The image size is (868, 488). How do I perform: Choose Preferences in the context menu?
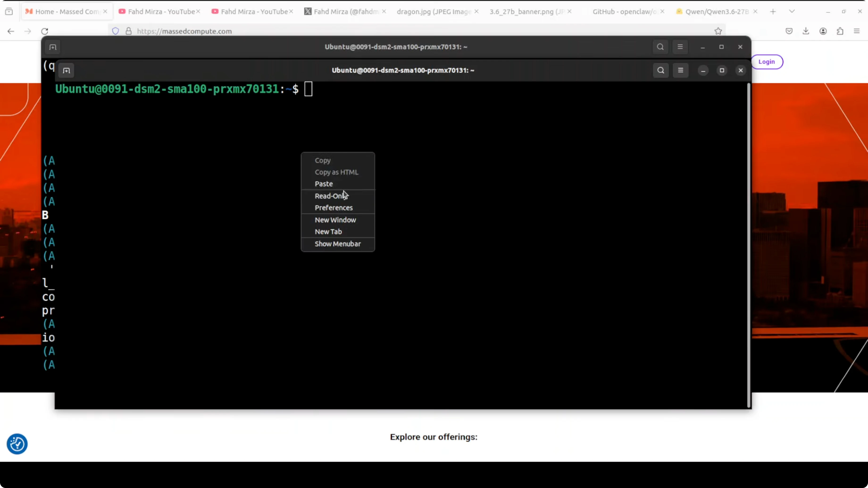click(334, 208)
